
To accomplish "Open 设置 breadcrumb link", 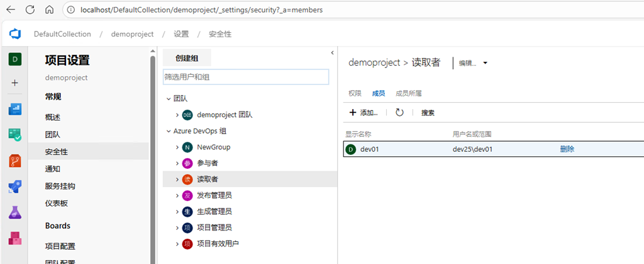I will pos(181,34).
